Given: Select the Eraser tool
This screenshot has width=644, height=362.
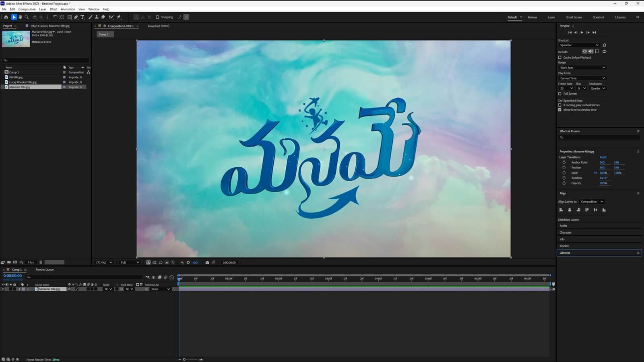Looking at the screenshot, I should click(103, 17).
